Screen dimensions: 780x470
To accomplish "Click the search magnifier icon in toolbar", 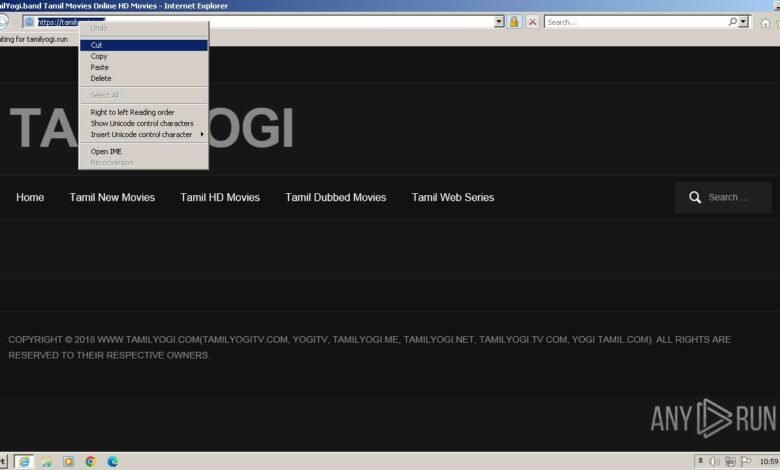I will click(732, 22).
